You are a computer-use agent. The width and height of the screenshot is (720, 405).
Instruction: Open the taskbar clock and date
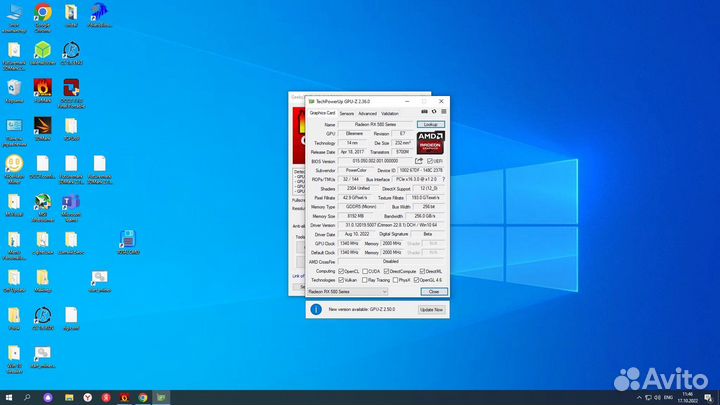pyautogui.click(x=687, y=398)
